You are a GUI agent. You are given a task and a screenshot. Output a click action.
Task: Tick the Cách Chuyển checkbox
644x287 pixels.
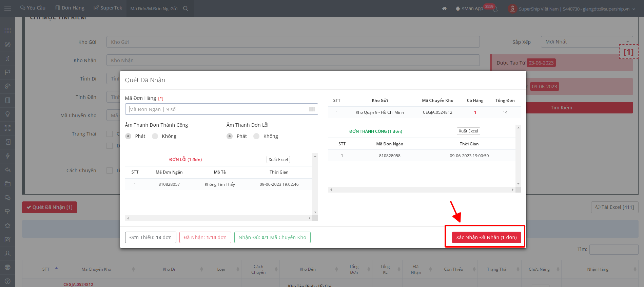click(x=110, y=171)
